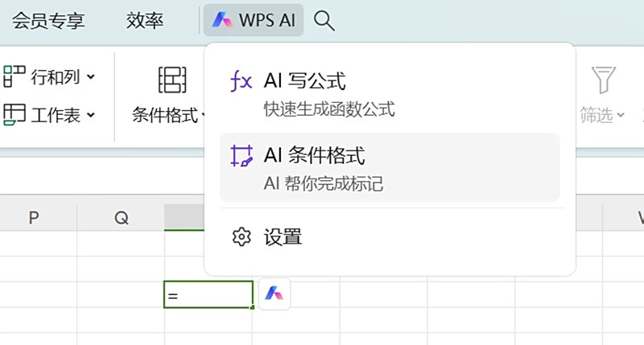Click the AI conditional format crop icon
The image size is (644, 345).
242,156
